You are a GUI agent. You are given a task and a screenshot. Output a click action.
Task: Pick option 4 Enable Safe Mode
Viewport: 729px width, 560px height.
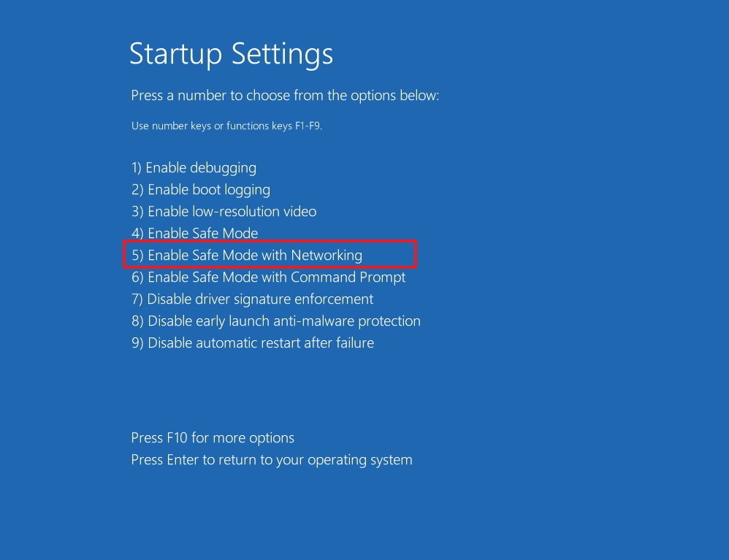point(194,234)
